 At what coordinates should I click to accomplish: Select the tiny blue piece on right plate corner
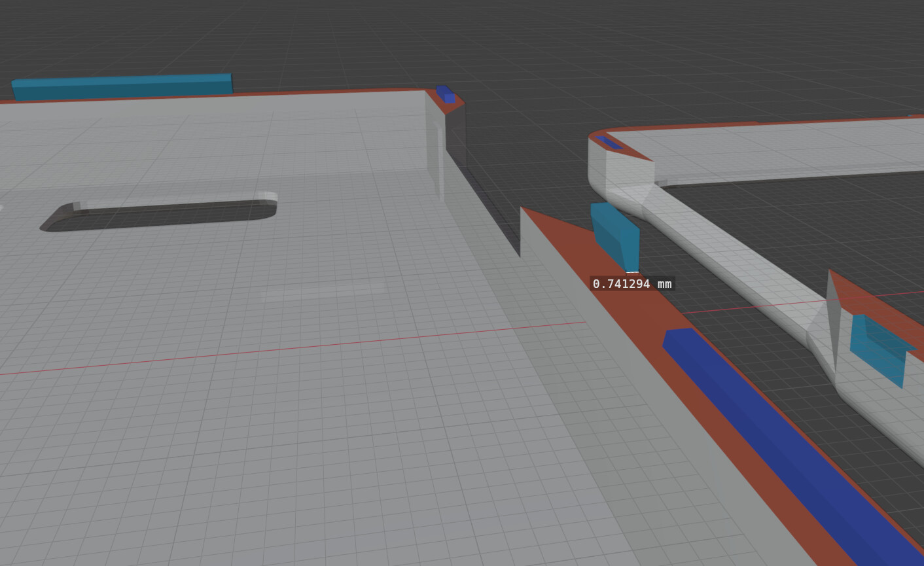(609, 142)
